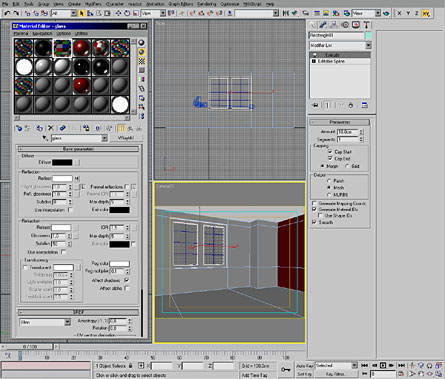Restrict to XY plane axis button
445x379 pixels.
[426, 13]
